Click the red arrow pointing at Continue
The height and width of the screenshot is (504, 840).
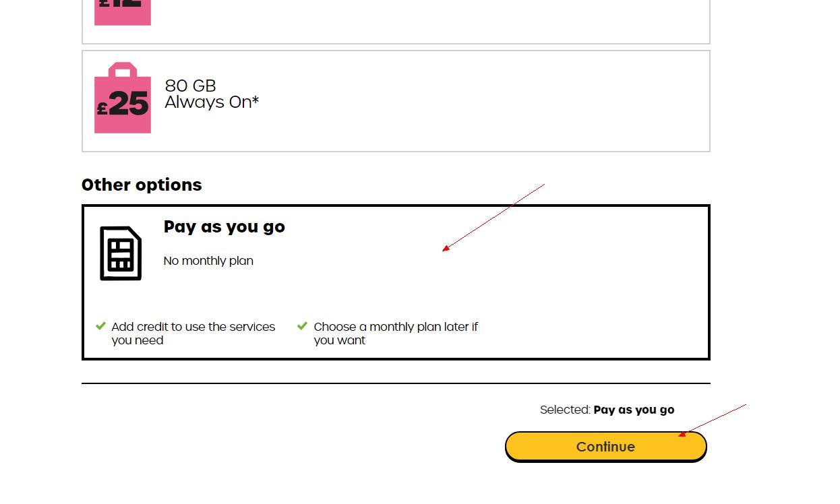[x=712, y=420]
